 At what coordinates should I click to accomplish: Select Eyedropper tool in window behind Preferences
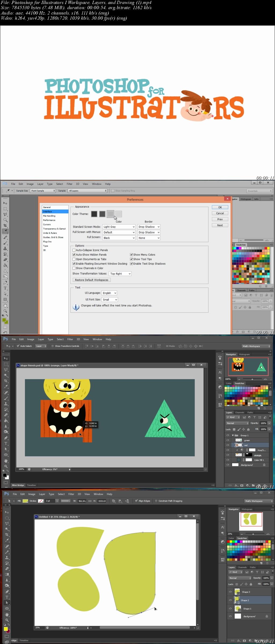(5, 231)
